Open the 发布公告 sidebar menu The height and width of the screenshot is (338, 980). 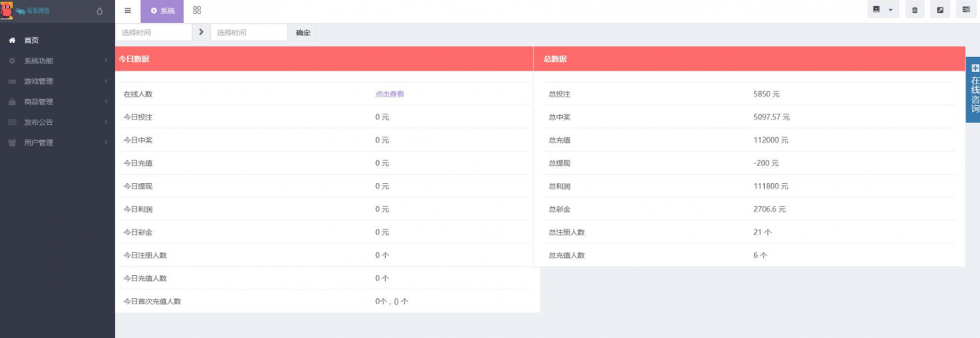(x=57, y=122)
